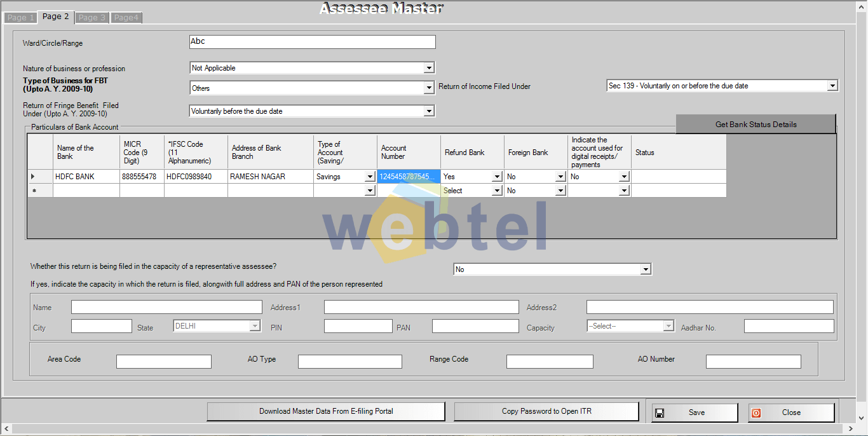Open the Capacity Select dropdown
Viewport: 868px width, 436px height.
pos(668,326)
